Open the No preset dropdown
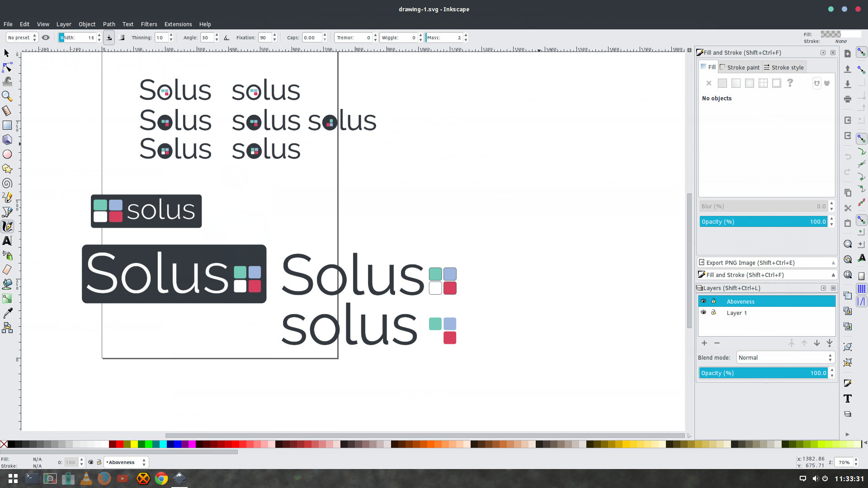The image size is (868, 488). (22, 38)
